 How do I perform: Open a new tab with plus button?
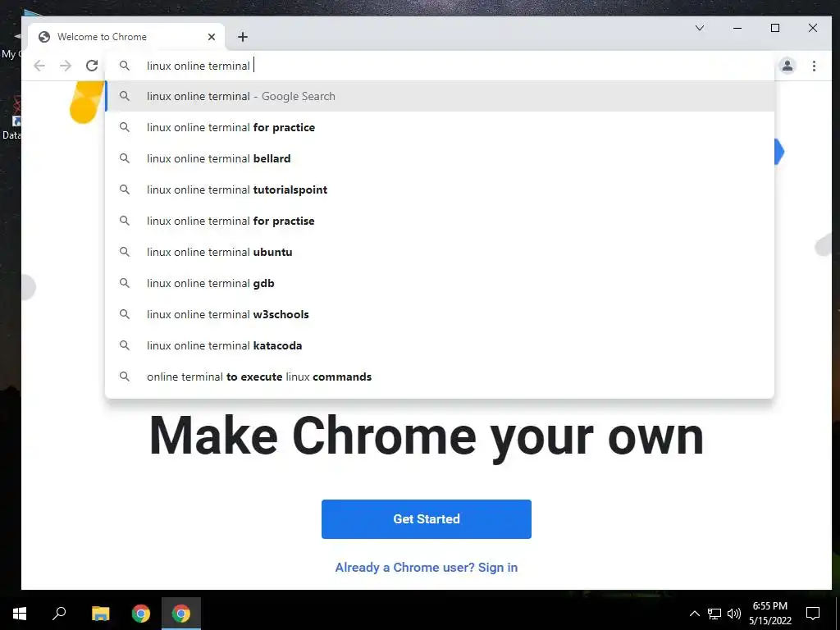[243, 37]
